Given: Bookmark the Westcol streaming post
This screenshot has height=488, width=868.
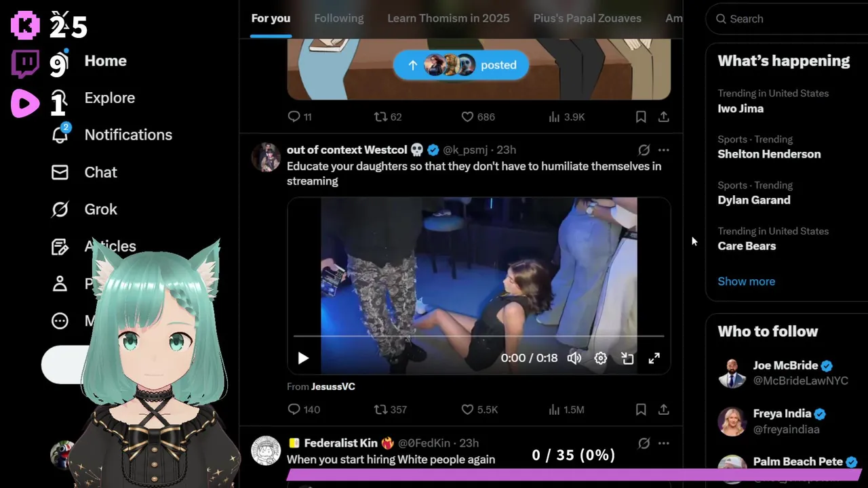Looking at the screenshot, I should [x=641, y=409].
